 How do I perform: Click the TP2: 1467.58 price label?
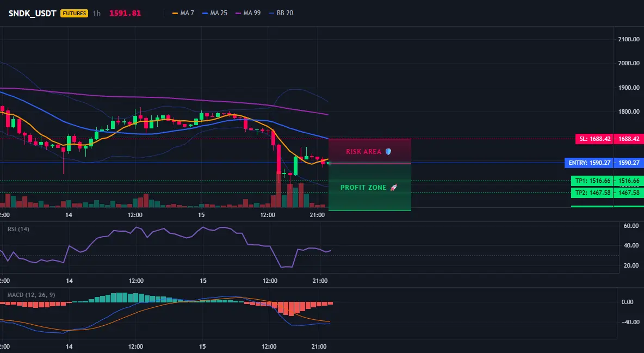coord(592,193)
